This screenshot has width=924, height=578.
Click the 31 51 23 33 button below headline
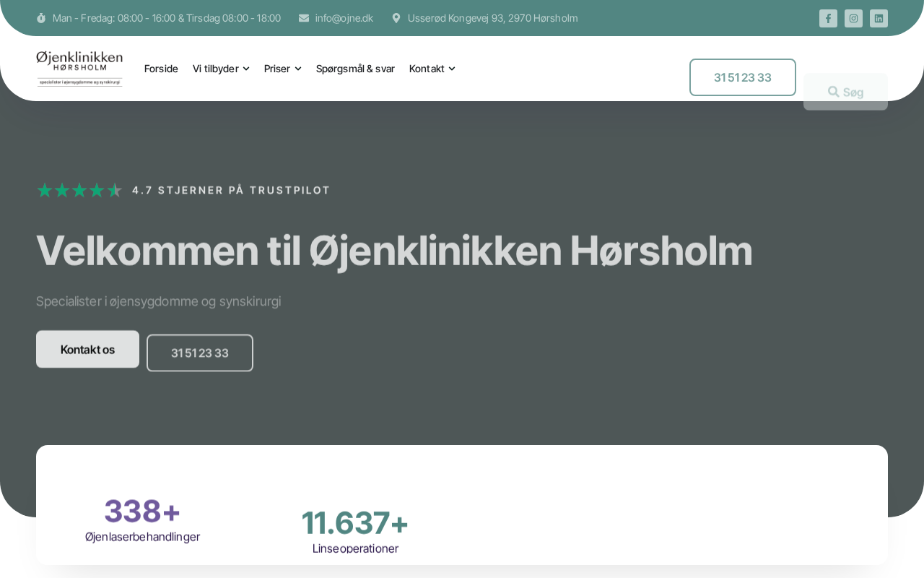(x=200, y=353)
